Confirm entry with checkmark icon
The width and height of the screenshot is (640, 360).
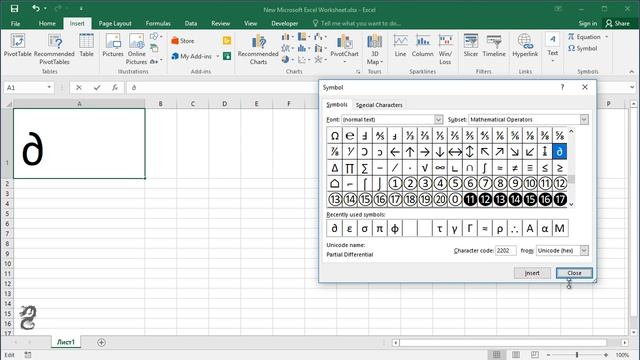pyautogui.click(x=97, y=87)
